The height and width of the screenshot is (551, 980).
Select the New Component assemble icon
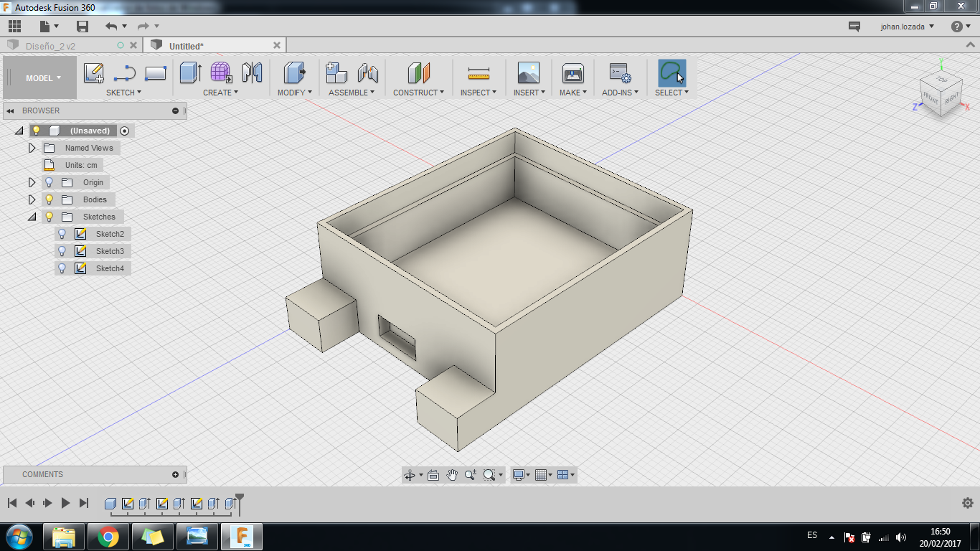click(336, 73)
